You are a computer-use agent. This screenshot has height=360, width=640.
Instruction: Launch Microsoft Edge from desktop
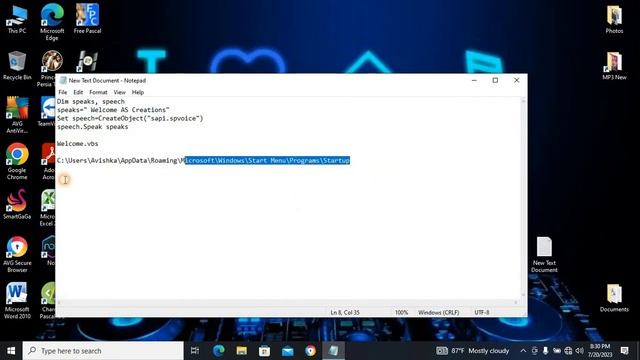click(x=52, y=22)
